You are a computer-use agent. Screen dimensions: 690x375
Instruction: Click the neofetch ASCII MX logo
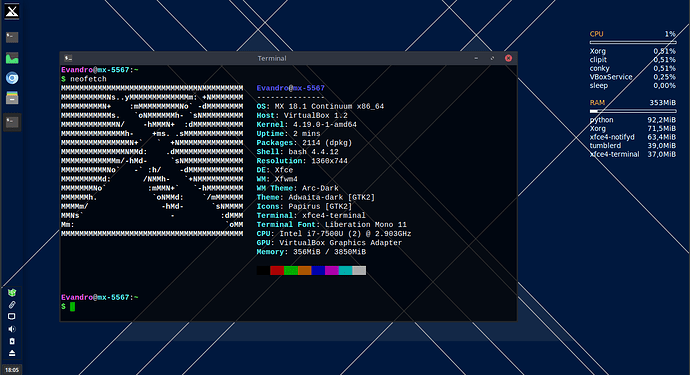click(x=152, y=161)
